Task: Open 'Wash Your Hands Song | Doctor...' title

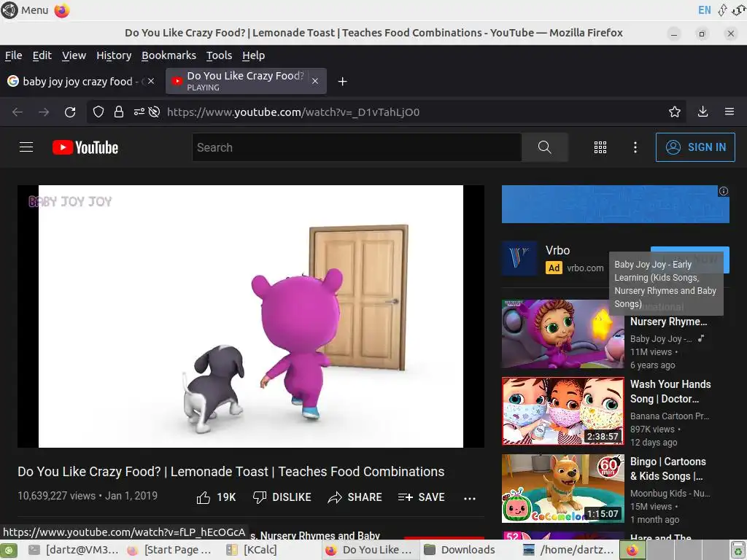Action: click(x=670, y=392)
